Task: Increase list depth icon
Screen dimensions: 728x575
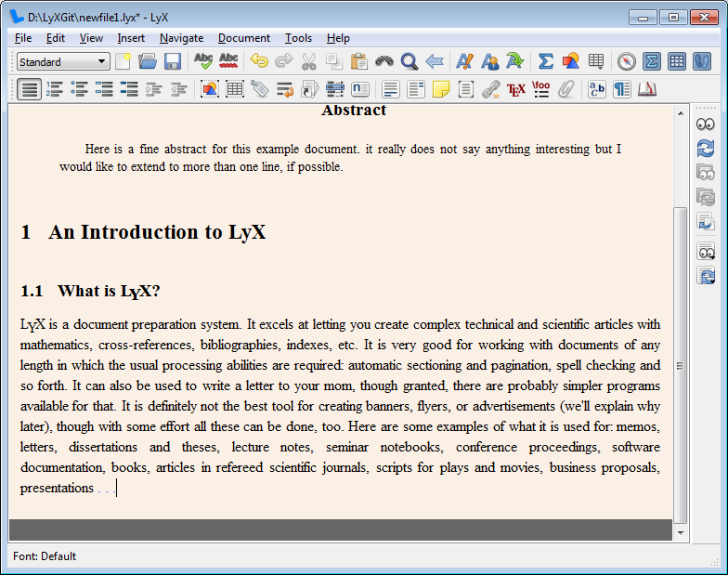Action: click(154, 89)
